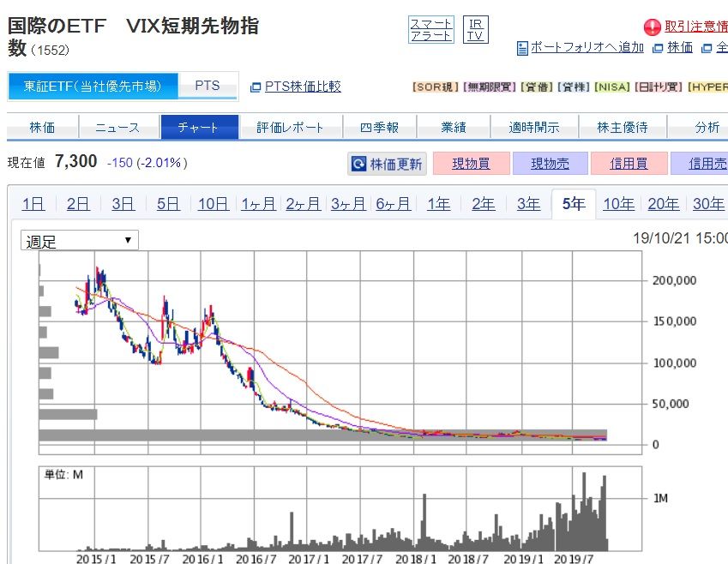
Task: Set chart period to 2ヶ月
Action: click(x=304, y=204)
